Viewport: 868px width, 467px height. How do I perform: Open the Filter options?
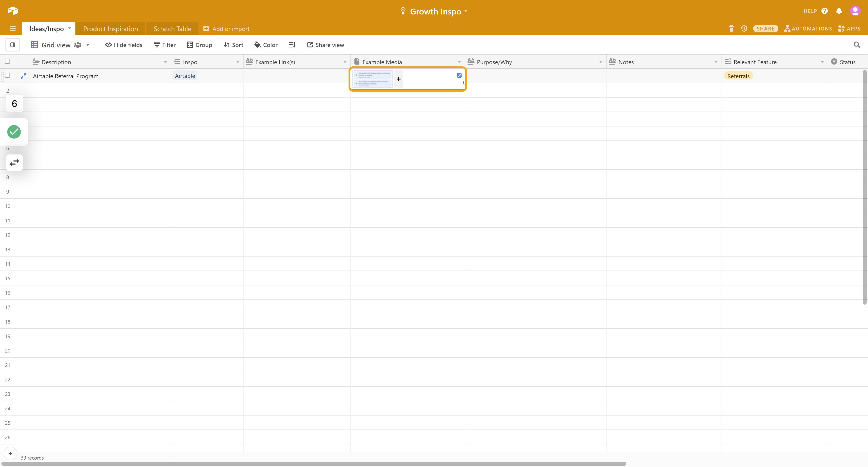[x=164, y=45]
